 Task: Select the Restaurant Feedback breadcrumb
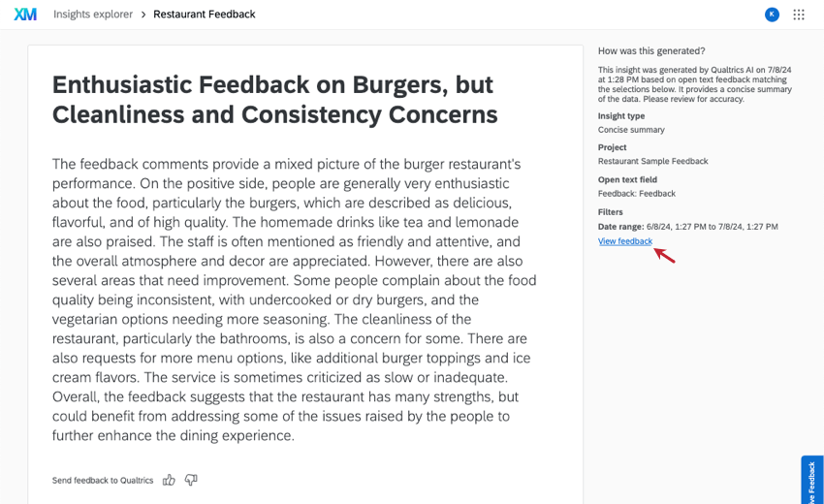point(205,15)
